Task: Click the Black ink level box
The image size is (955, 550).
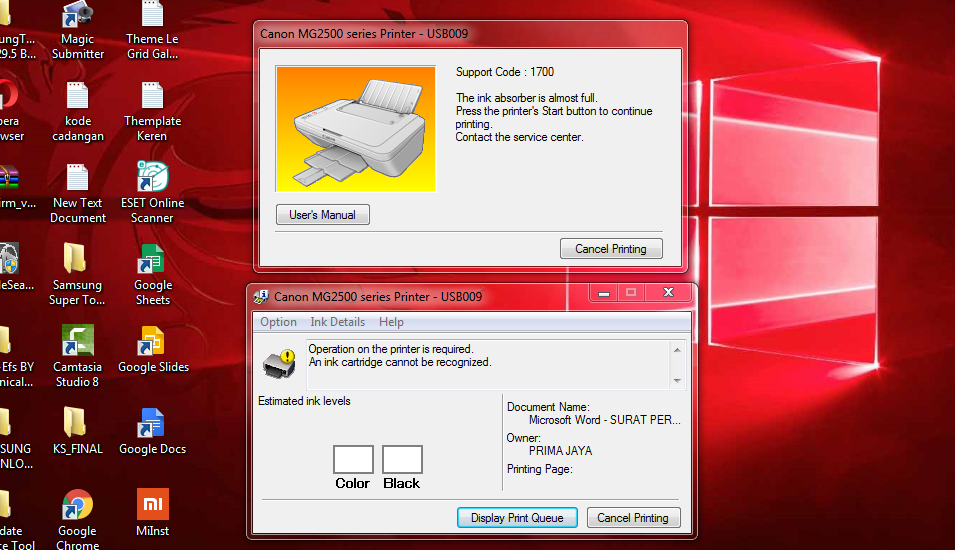Action: (402, 459)
